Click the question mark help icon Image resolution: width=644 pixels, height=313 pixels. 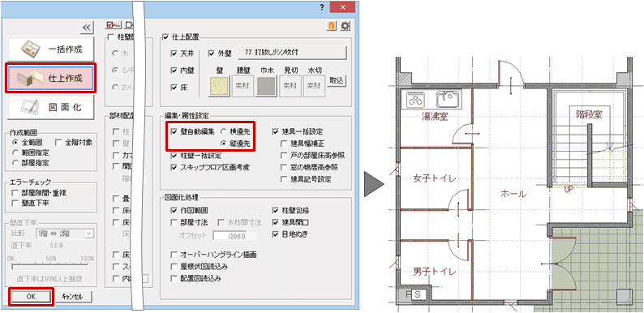pos(322,8)
